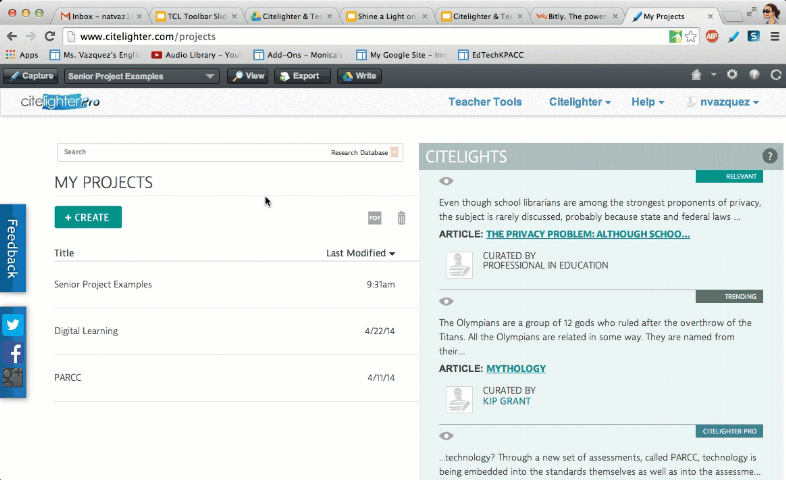The image size is (786, 480).
Task: Toggle eye icon on the CITELIGHTER PRO citelight
Action: coord(446,435)
